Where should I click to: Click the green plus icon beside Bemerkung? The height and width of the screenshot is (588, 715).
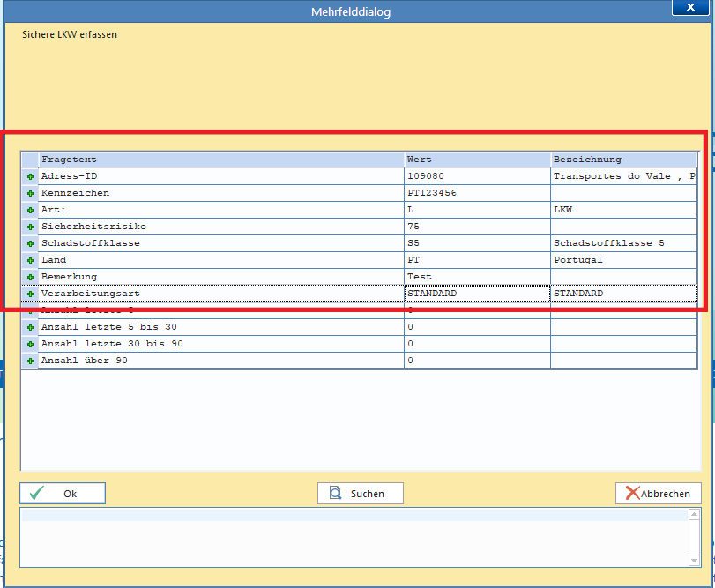coord(31,277)
